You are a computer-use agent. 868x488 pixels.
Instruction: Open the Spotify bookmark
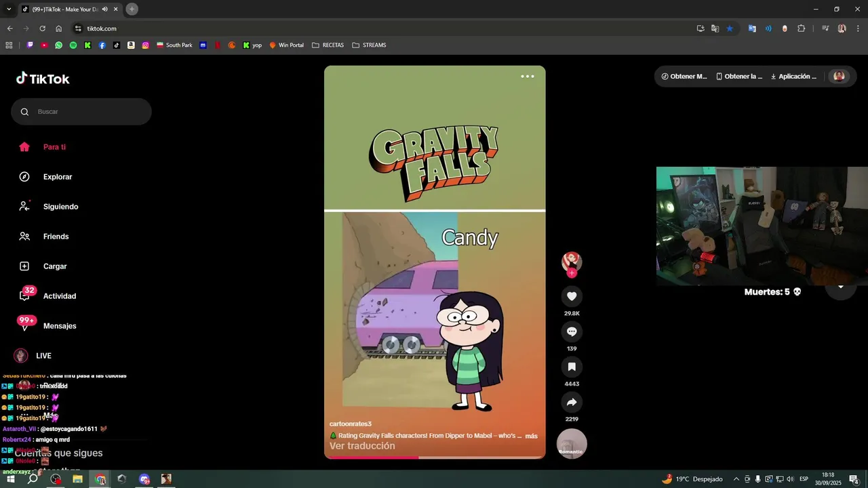pyautogui.click(x=73, y=45)
